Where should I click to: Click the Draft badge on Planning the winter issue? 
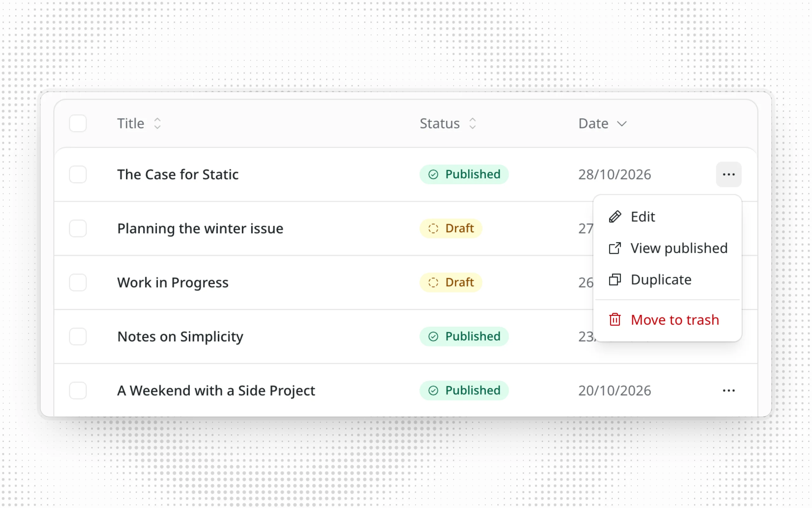point(451,229)
